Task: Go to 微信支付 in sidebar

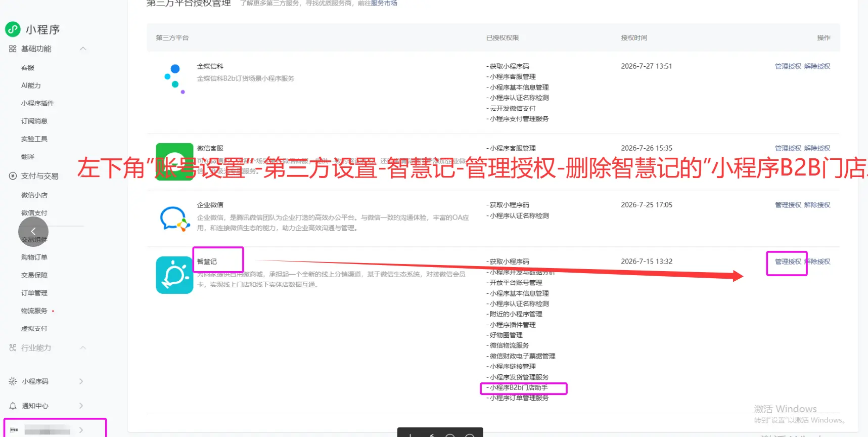Action: [34, 213]
